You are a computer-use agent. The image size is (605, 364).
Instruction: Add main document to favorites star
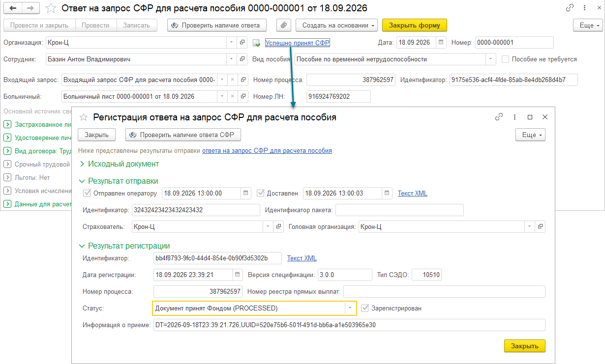(x=50, y=8)
